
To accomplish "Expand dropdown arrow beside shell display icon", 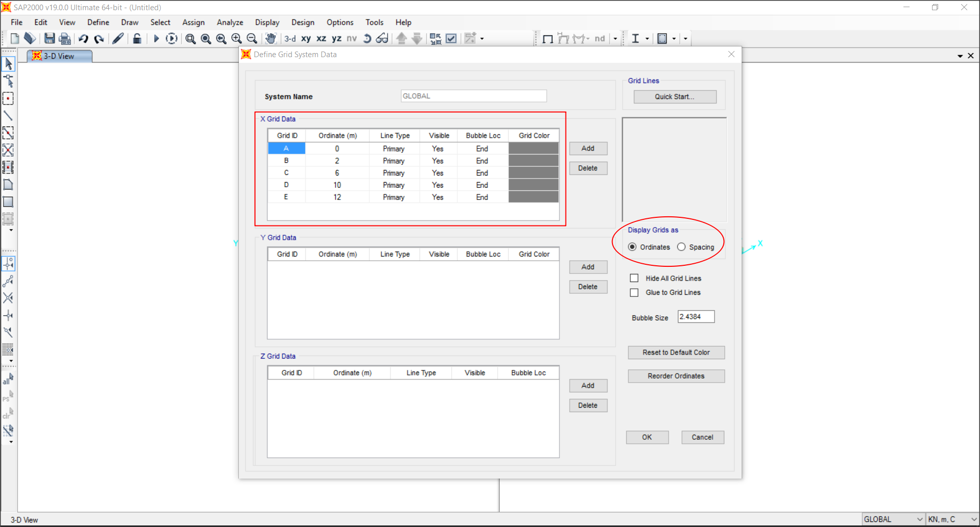I will 674,39.
